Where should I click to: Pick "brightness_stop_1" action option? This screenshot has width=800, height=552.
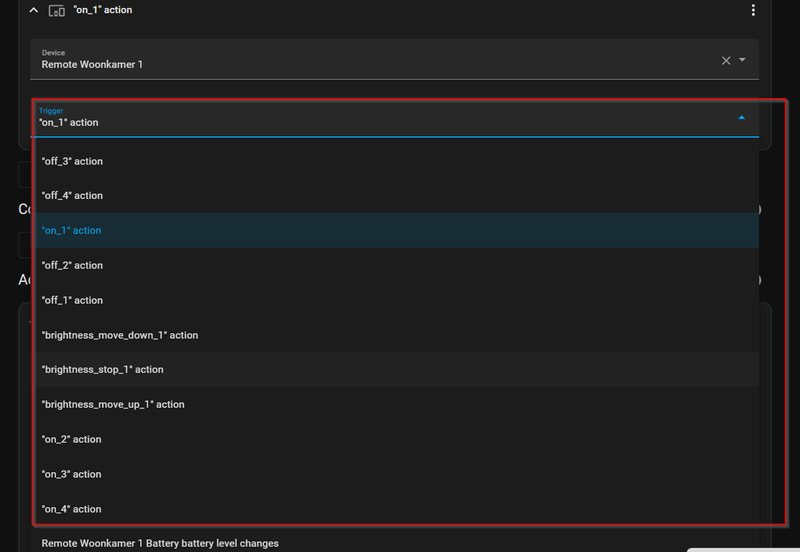pos(396,370)
